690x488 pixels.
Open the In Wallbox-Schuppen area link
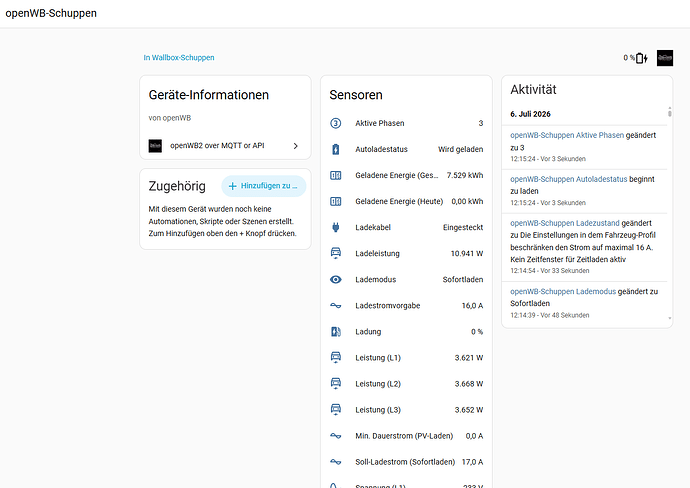[x=179, y=58]
